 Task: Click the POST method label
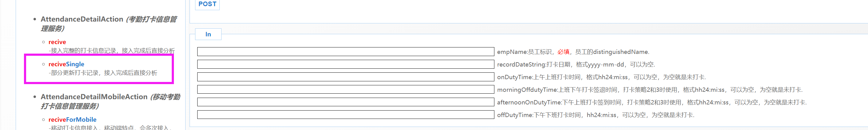[x=207, y=4]
